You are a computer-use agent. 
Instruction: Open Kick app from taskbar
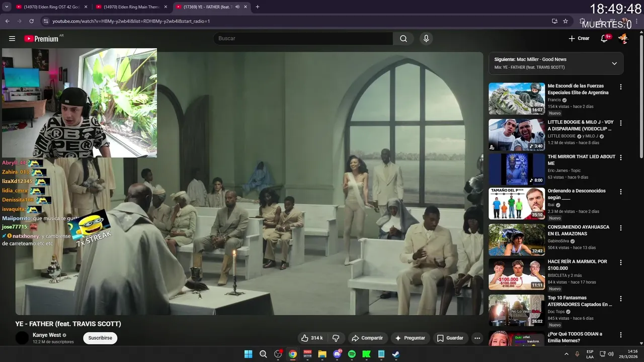point(367,354)
